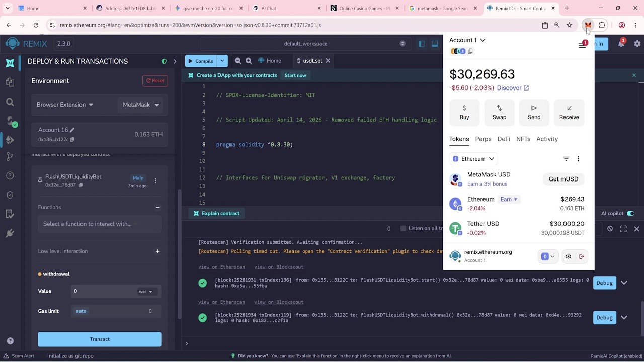This screenshot has width=644, height=362.
Task: Open the unit testing checklist icon
Action: coord(10,214)
